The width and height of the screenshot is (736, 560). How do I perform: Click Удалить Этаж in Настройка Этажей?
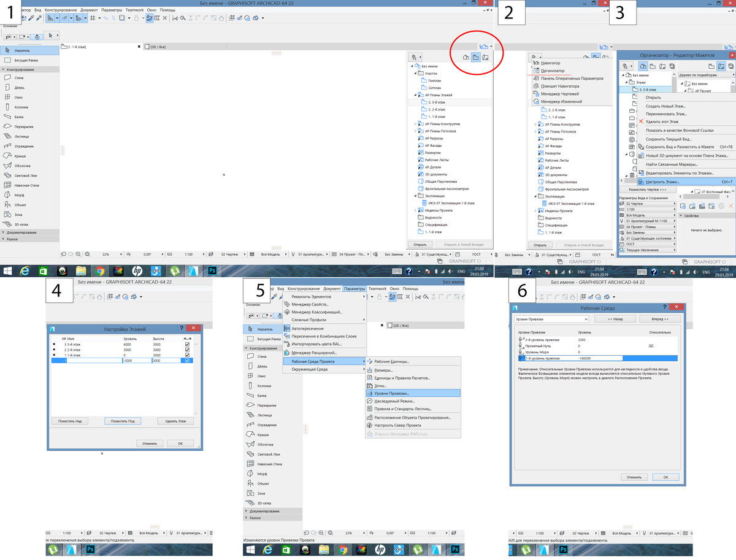point(175,421)
